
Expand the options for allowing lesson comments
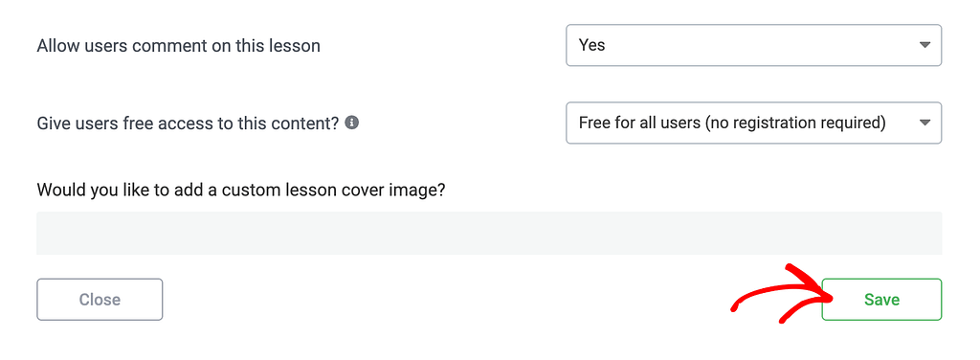click(x=754, y=45)
